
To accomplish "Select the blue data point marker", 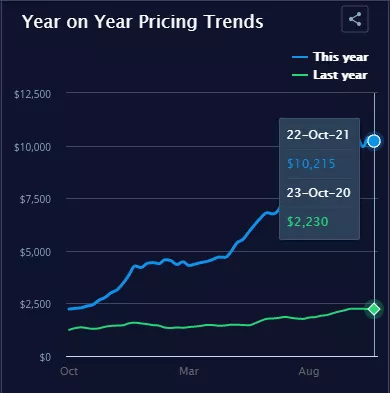I will tap(374, 141).
